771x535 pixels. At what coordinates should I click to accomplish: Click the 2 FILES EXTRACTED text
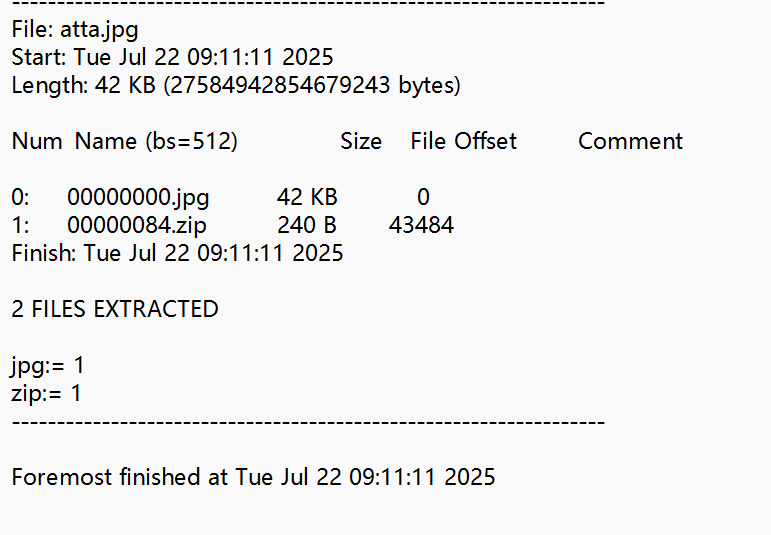tap(115, 309)
